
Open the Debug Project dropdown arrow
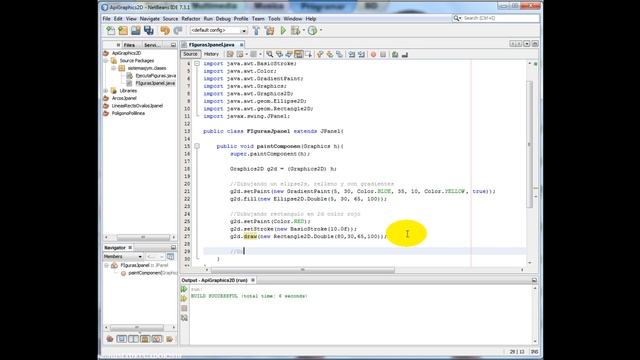(304, 31)
